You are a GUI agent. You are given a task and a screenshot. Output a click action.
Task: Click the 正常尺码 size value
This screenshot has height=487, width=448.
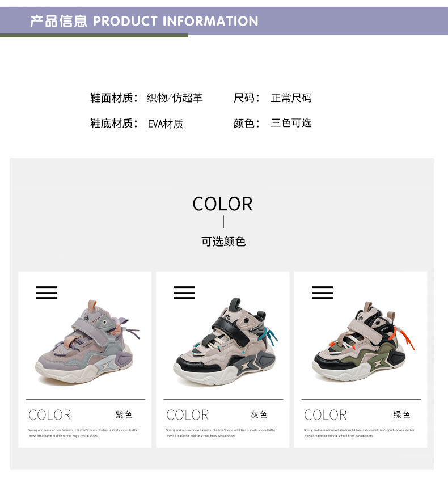[x=291, y=98]
